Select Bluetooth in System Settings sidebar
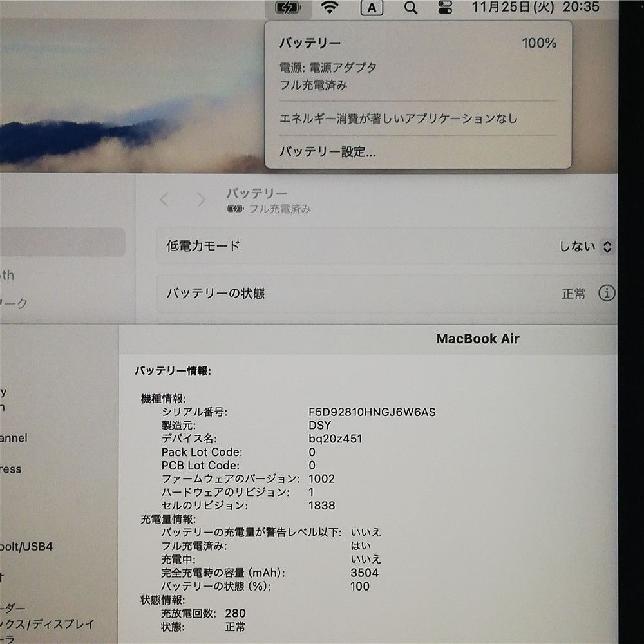The image size is (644, 644). tap(8, 275)
